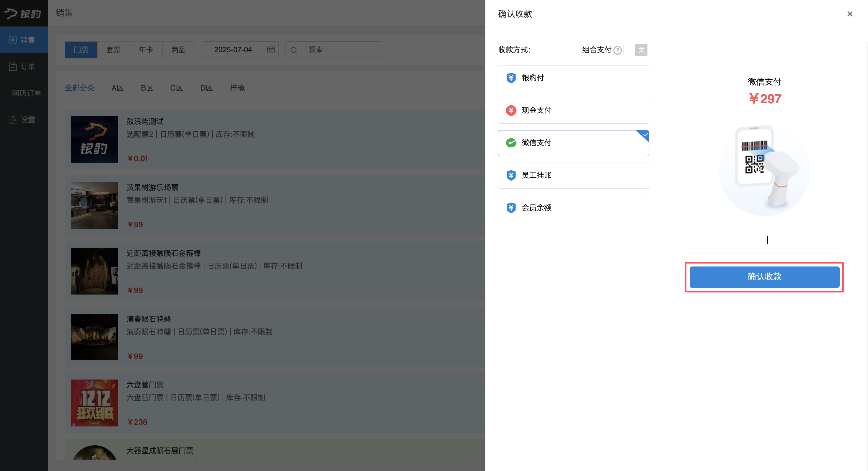Screen dimensions: 868x471
Task: Switch to the 年卡 tab
Action: [x=146, y=50]
